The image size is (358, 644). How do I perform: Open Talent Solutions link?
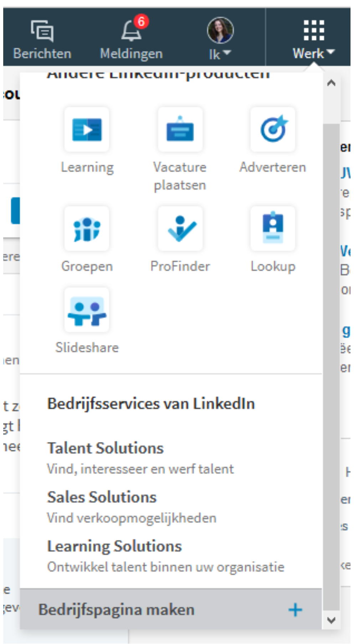point(105,448)
